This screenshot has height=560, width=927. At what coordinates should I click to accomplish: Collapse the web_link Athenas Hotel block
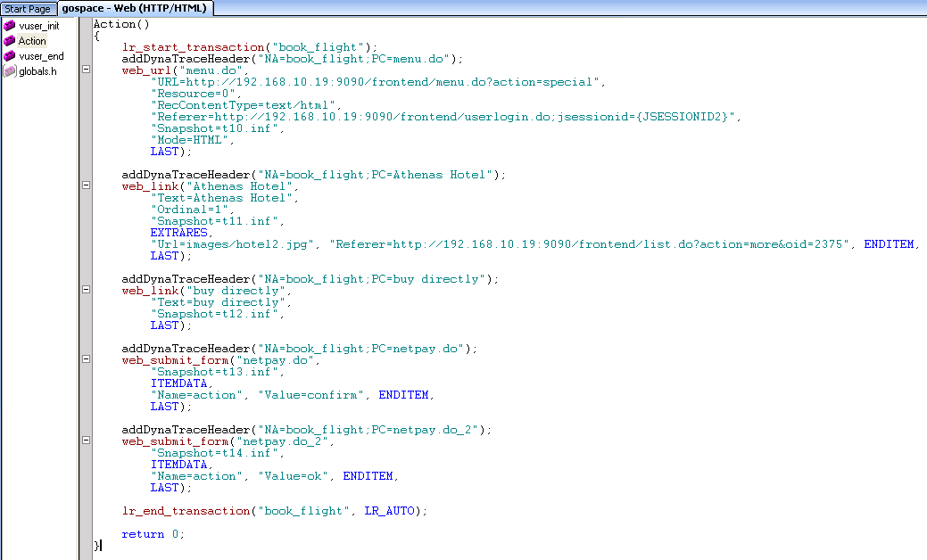[x=86, y=185]
